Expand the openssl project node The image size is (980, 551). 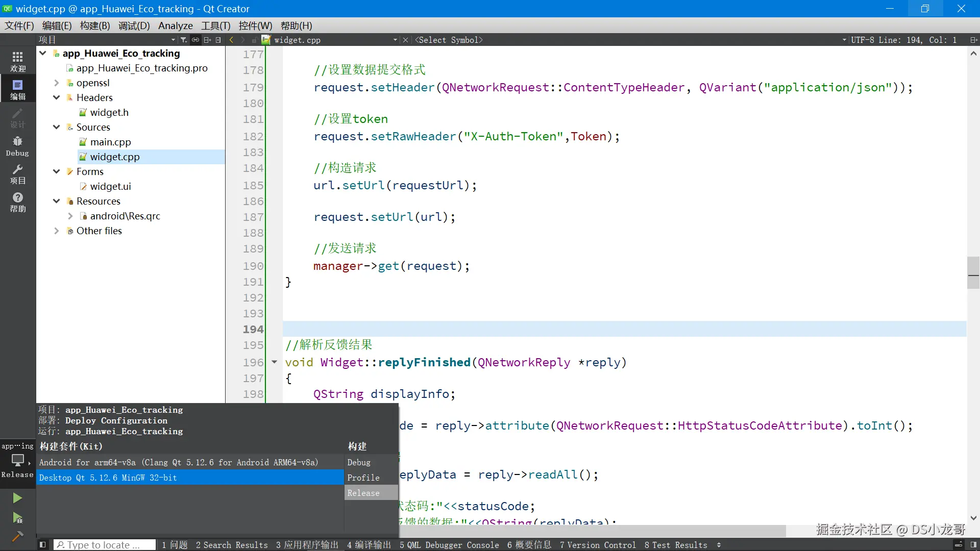57,83
